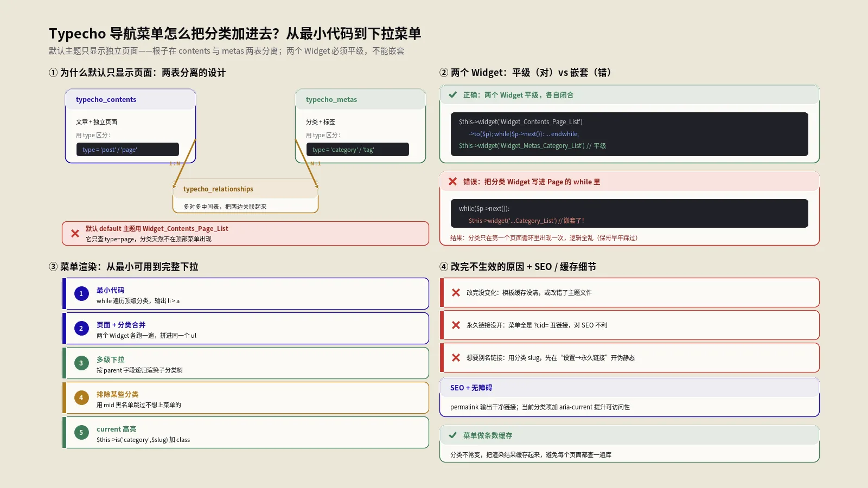
Task: Click the permalink 输出干净链接 description
Action: point(540,407)
